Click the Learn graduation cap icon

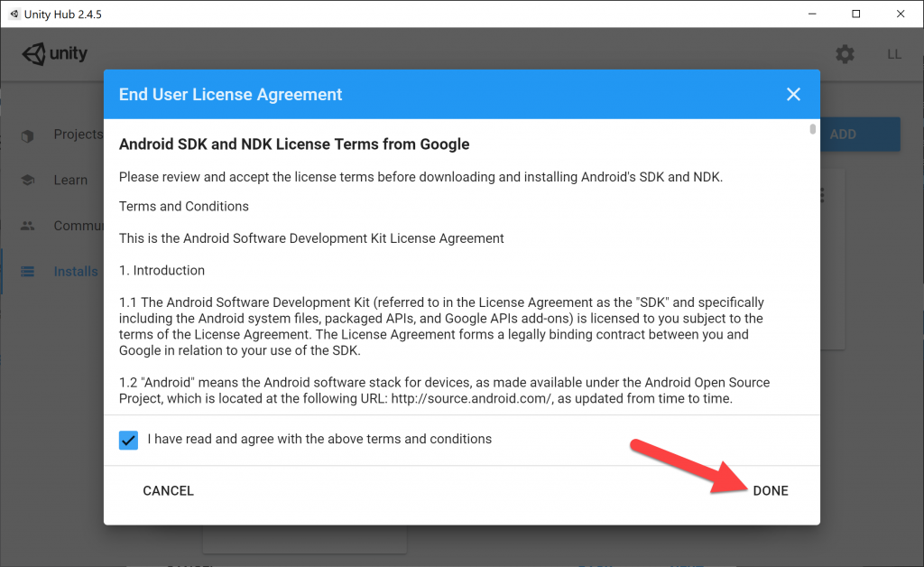coord(28,180)
